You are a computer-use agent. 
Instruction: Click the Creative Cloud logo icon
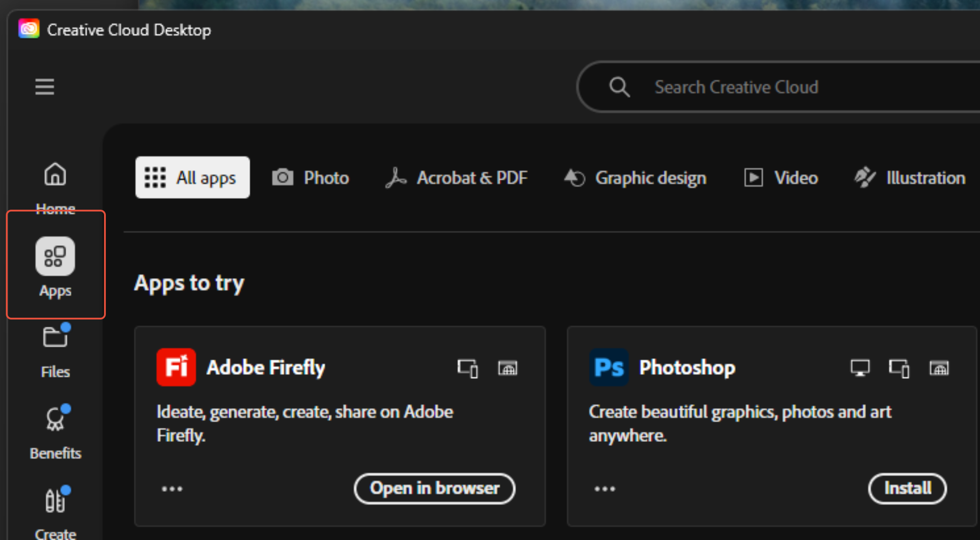pyautogui.click(x=29, y=29)
